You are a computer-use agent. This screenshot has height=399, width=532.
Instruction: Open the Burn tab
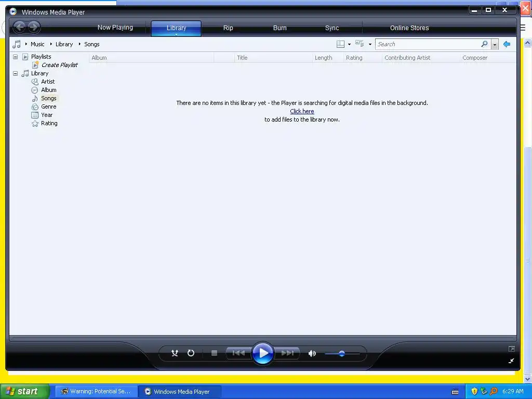[280, 28]
